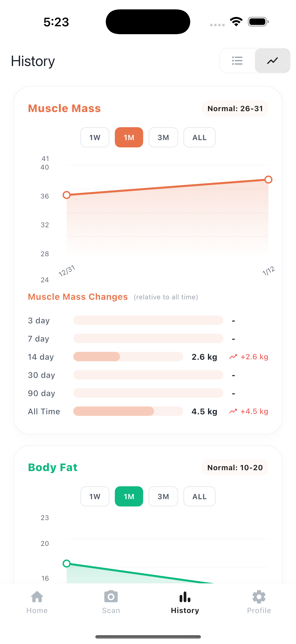
Task: Tap the 12/31 muscle mass data point
Action: 67,195
